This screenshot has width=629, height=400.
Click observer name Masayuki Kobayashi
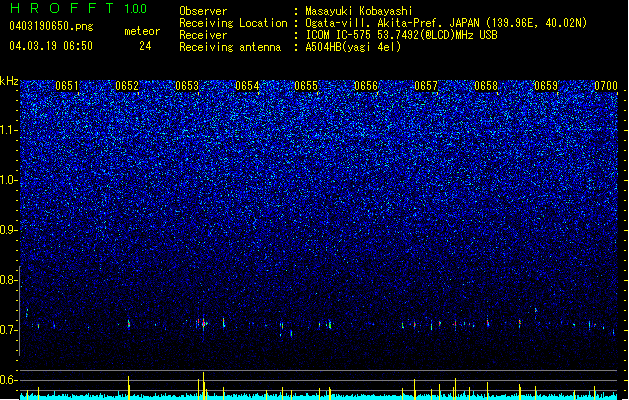click(359, 11)
